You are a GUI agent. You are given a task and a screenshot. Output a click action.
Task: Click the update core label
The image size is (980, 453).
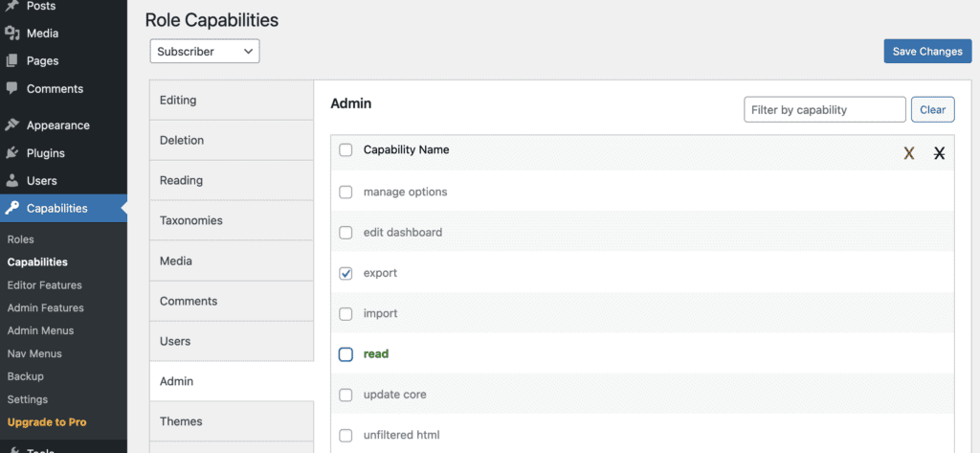click(x=395, y=395)
